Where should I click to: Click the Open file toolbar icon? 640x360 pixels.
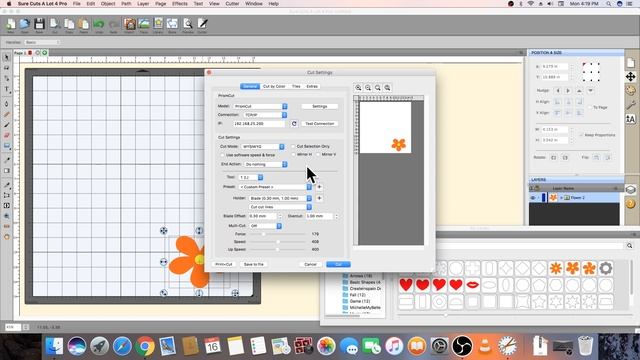point(24,24)
